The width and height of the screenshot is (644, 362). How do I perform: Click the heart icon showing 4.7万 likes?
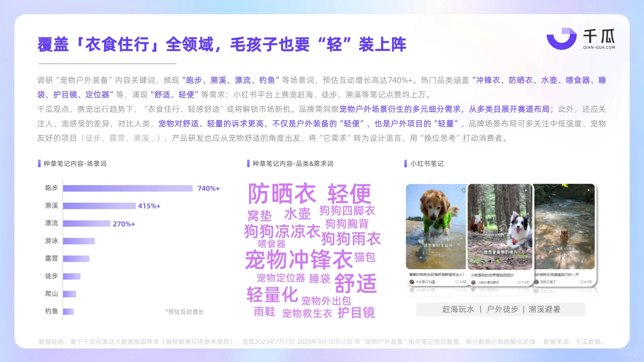[582, 282]
